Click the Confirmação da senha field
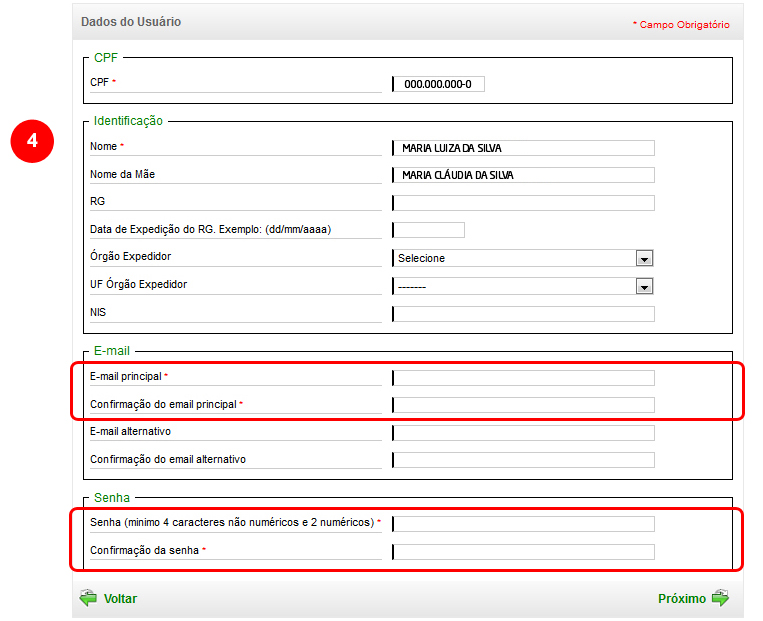763x621 pixels. click(524, 552)
